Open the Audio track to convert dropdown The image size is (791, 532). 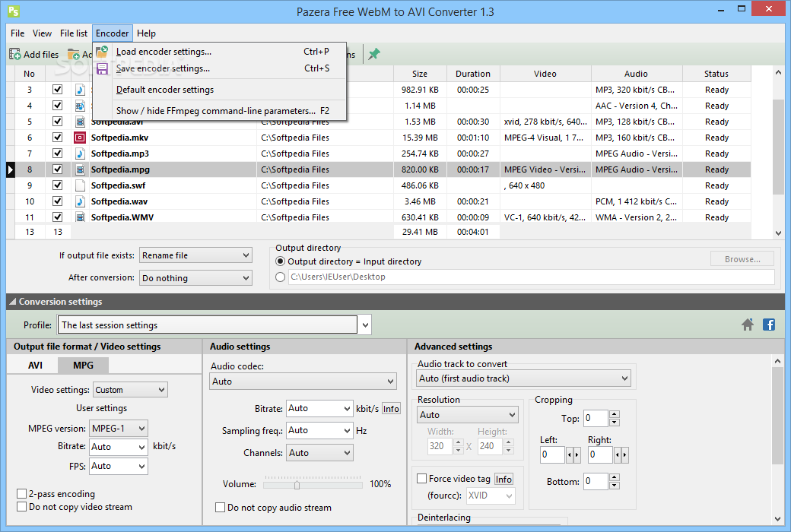coord(523,378)
